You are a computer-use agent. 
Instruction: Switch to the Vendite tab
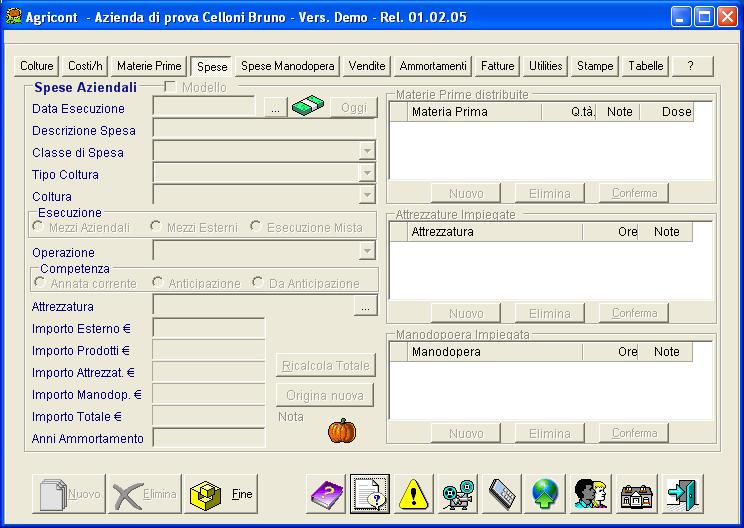coord(367,66)
